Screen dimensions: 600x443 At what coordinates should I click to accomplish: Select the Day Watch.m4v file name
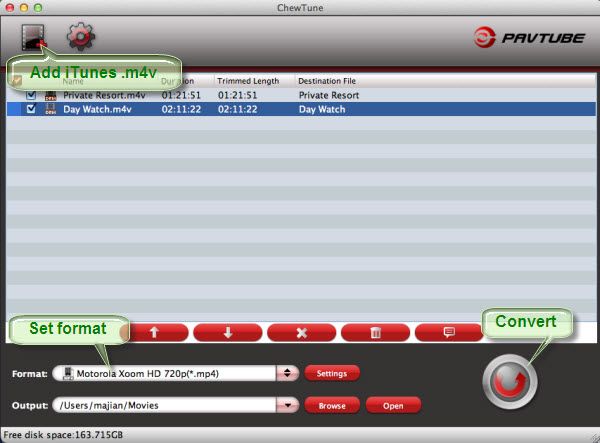97,109
